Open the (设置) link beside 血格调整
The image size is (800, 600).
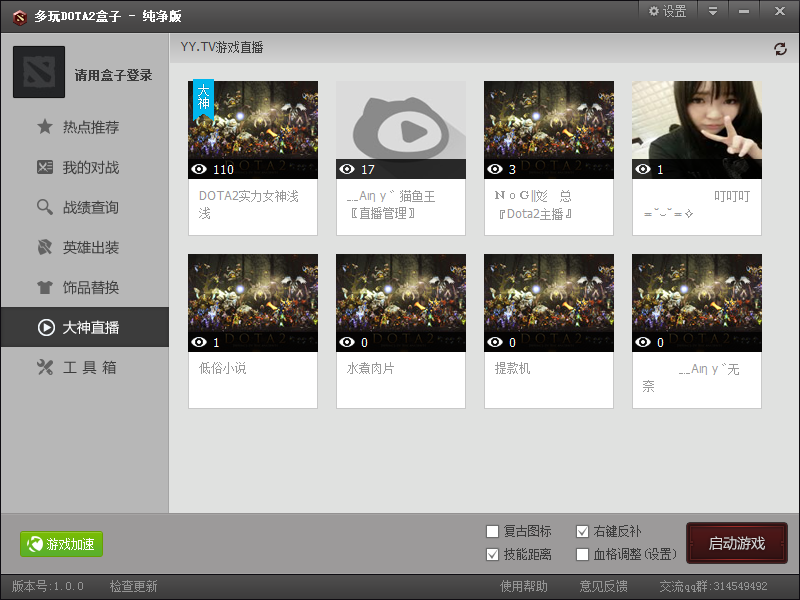(660, 555)
